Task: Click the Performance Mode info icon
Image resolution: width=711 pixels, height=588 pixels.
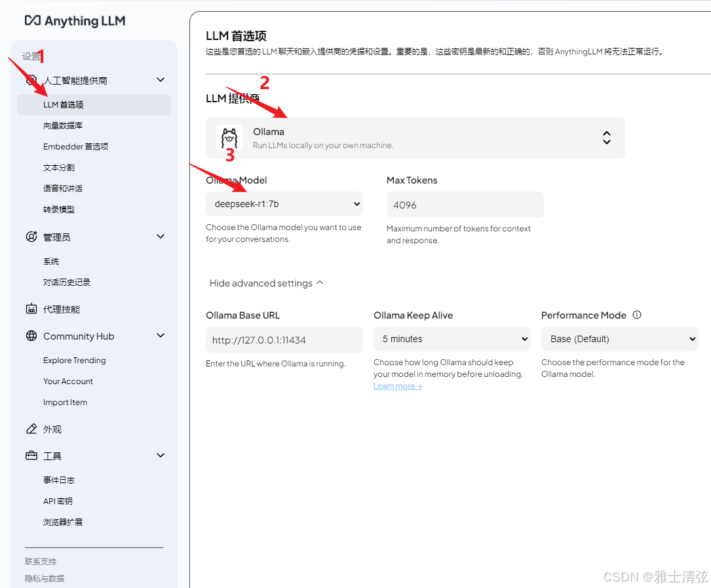Action: click(x=637, y=315)
